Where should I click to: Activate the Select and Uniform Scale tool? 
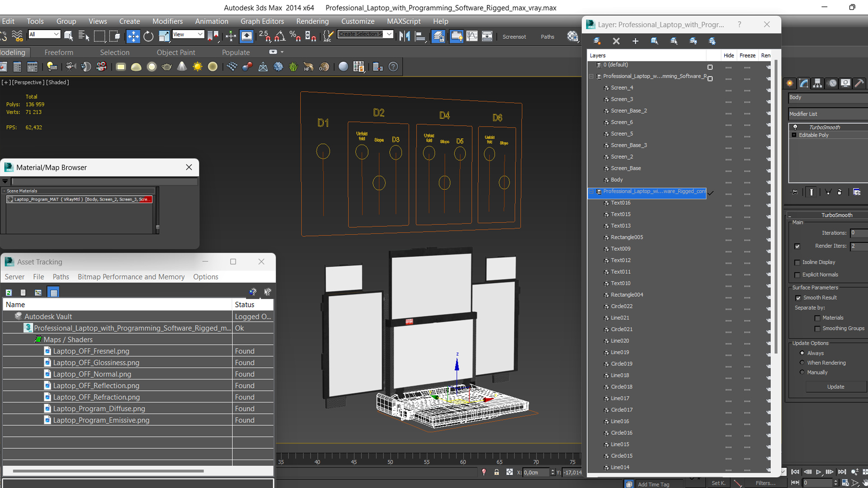pos(164,36)
